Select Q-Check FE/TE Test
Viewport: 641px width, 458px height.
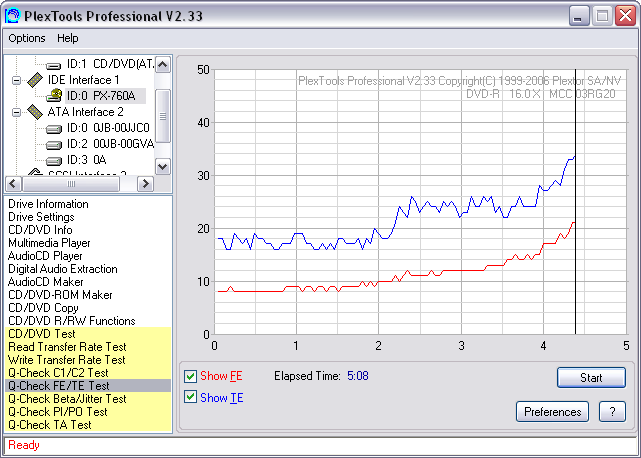coord(88,386)
